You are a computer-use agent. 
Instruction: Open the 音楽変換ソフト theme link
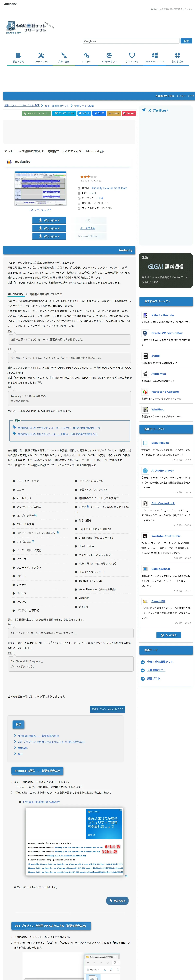click(x=156, y=670)
